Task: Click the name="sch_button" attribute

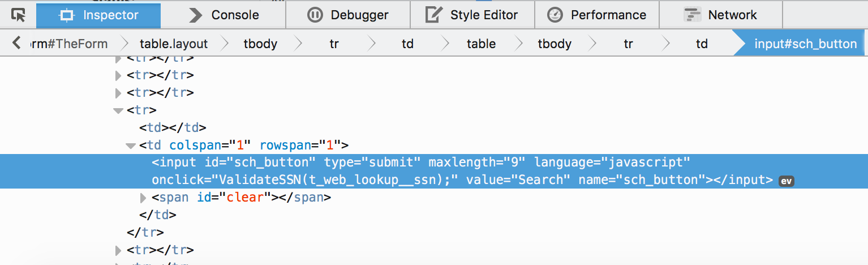Action: (x=641, y=180)
